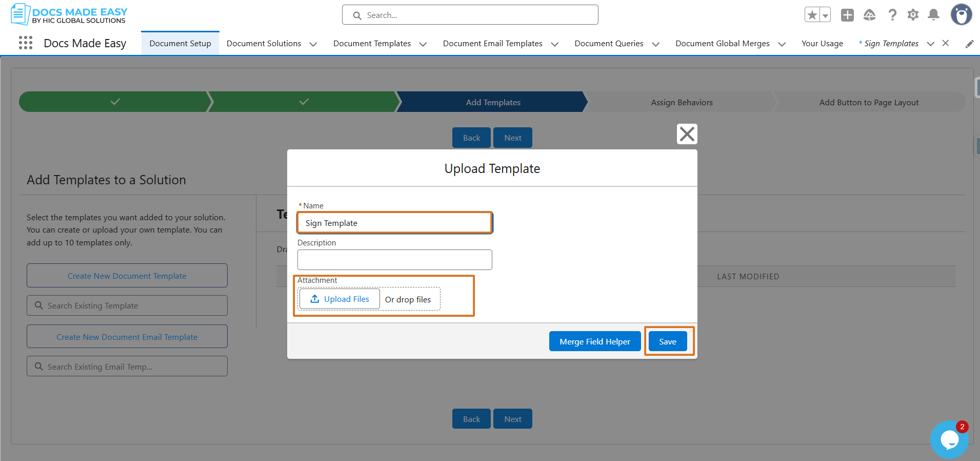The width and height of the screenshot is (980, 461).
Task: Open the chat bubble widget
Action: pyautogui.click(x=949, y=440)
